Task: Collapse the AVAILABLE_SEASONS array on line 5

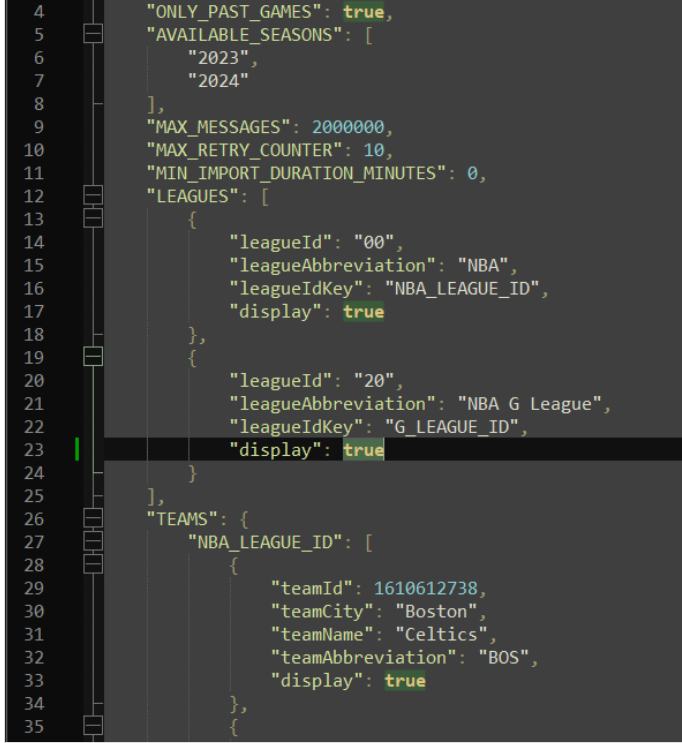Action: click(93, 34)
